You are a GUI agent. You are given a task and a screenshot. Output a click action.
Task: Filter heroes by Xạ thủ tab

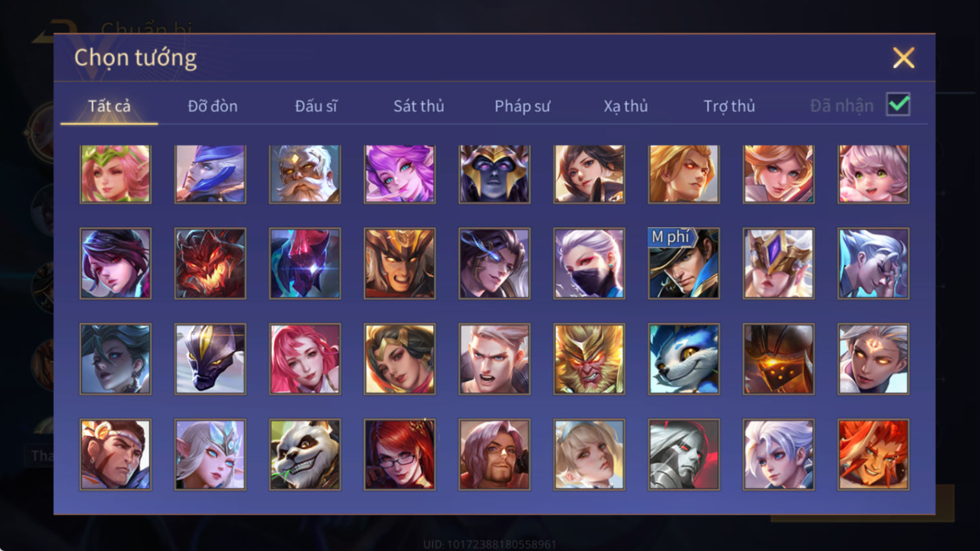[626, 106]
